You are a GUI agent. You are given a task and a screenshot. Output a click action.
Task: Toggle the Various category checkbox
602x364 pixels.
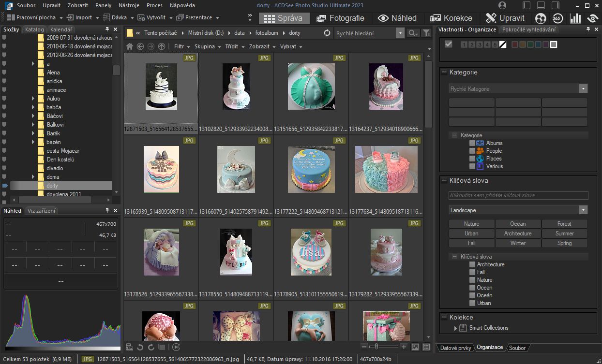click(472, 166)
